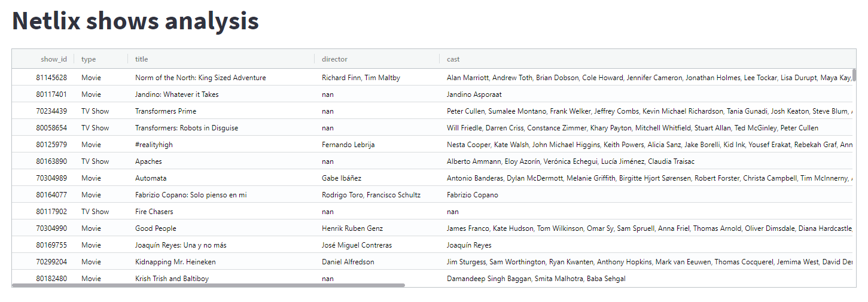Select nan director cell in Jandino row
This screenshot has width=868, height=302.
(x=377, y=94)
